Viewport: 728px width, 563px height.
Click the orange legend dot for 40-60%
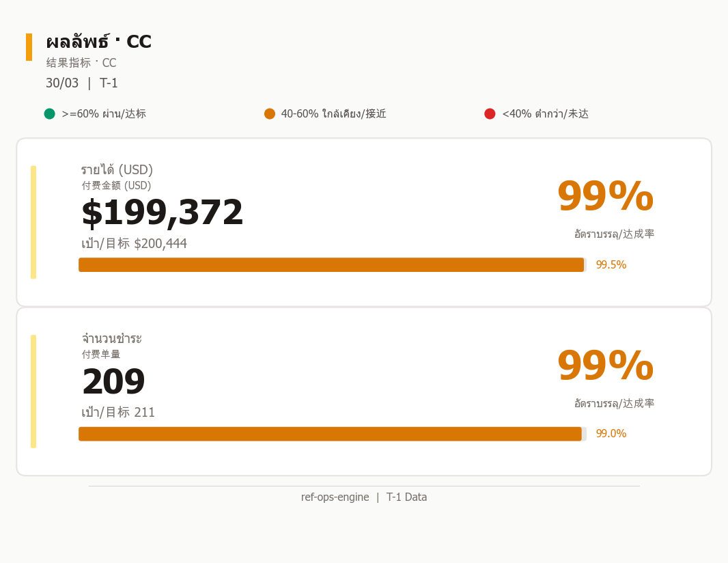click(x=270, y=114)
